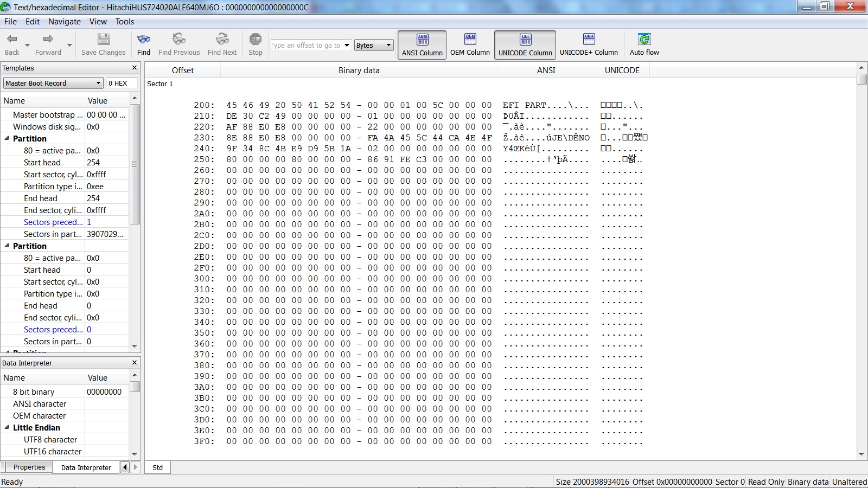
Task: Click the Forward navigation arrow icon
Action: pos(48,39)
